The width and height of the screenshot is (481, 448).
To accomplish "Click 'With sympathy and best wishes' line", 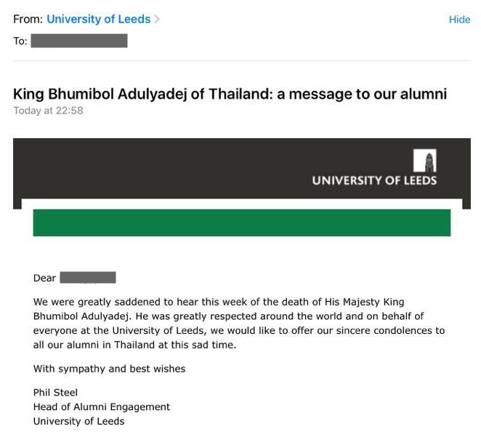I will coord(109,369).
